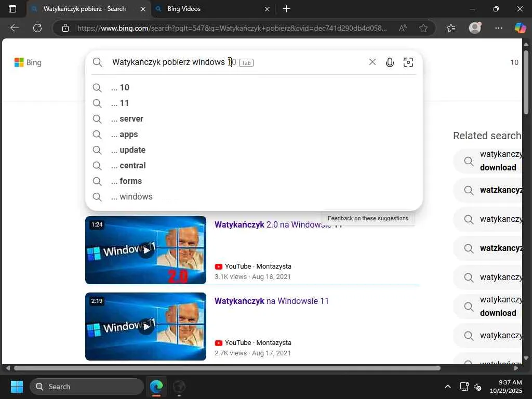532x399 pixels.
Task: Click the horizontal page scrollbar
Action: pyautogui.click(x=227, y=368)
